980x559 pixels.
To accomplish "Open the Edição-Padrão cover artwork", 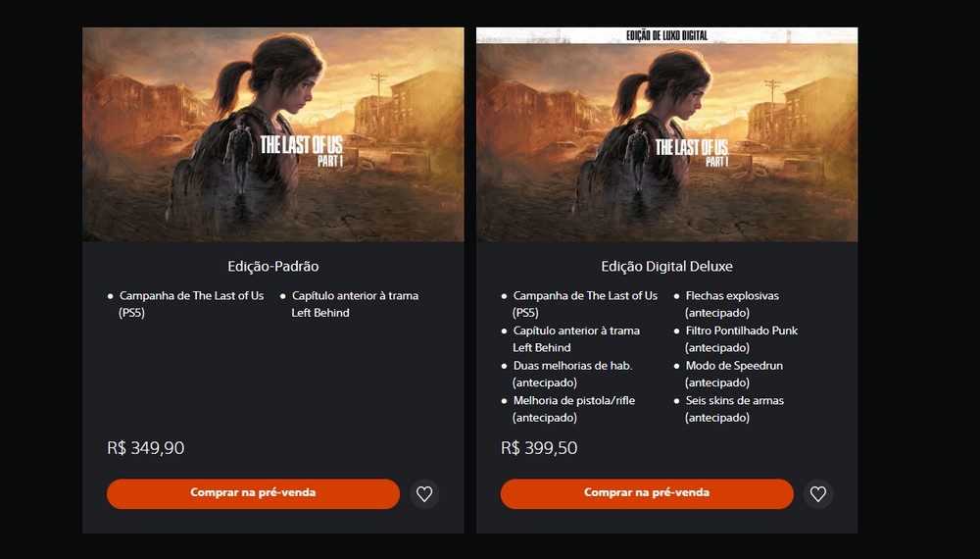I will coord(273,134).
